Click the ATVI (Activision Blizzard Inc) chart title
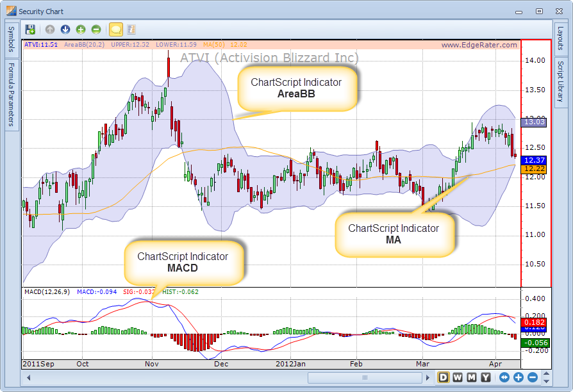 (270, 58)
